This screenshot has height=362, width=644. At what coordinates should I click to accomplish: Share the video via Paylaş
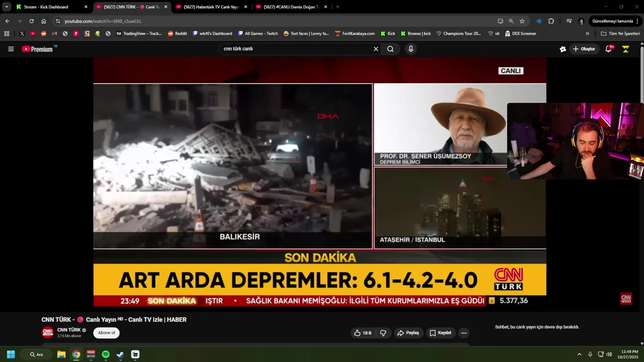[408, 333]
